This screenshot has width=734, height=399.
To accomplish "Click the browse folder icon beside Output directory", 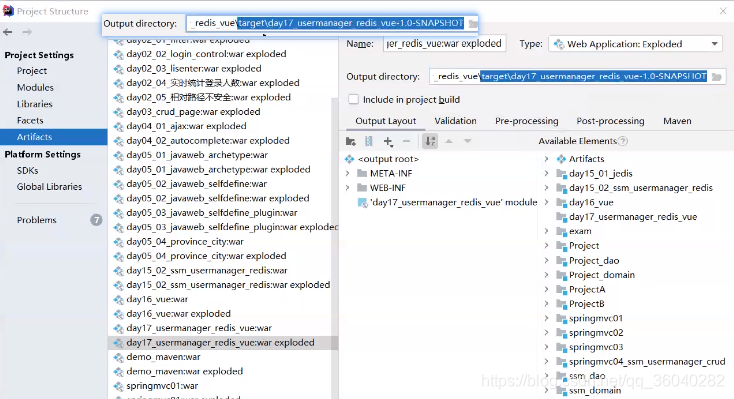I will click(x=717, y=76).
